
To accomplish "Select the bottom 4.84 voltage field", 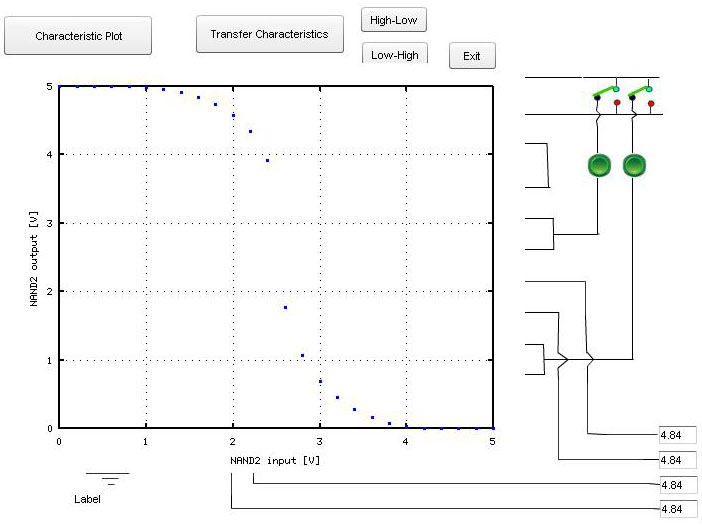I will coord(676,509).
